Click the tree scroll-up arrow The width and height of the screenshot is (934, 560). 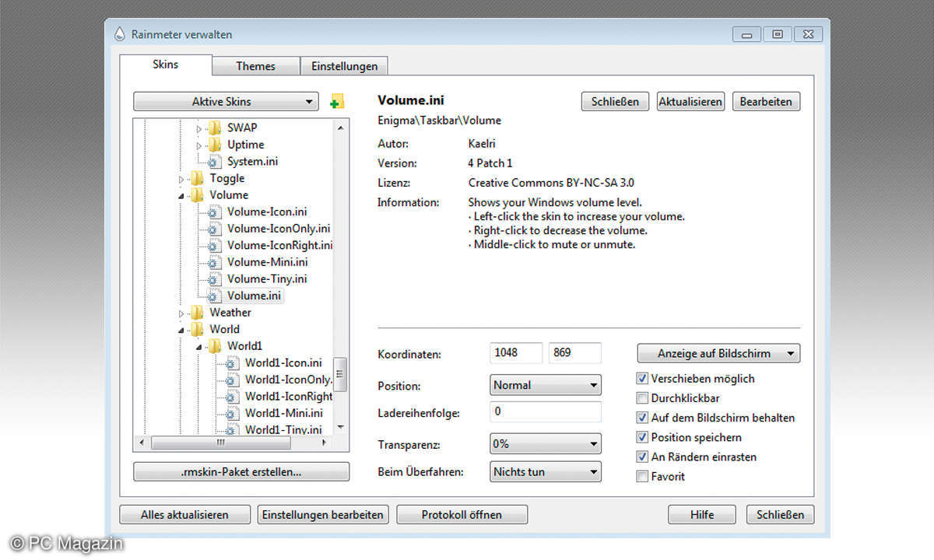(341, 126)
